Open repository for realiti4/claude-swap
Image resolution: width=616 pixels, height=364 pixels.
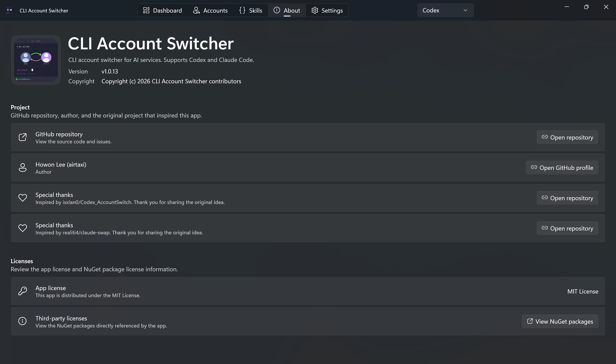pyautogui.click(x=567, y=228)
